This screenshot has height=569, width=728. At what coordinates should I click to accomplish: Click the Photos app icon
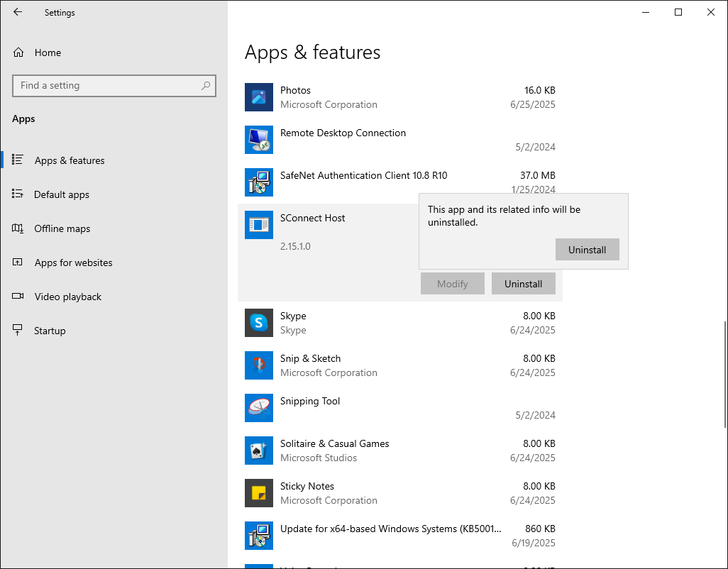point(258,97)
